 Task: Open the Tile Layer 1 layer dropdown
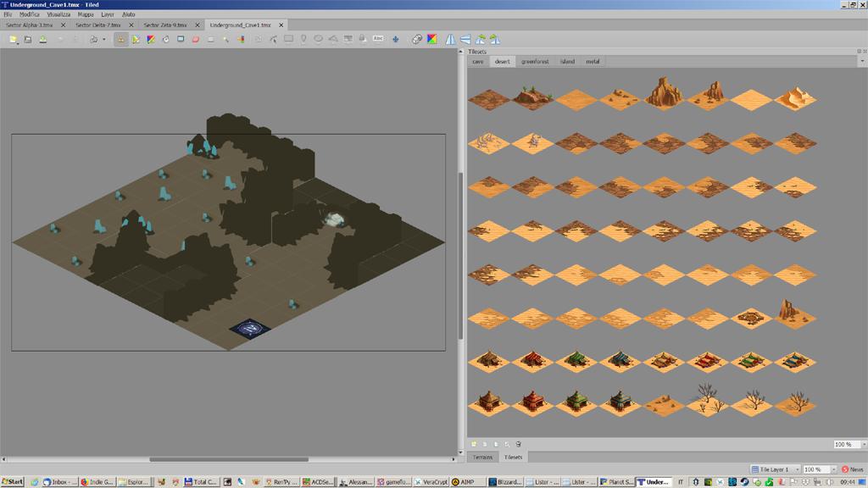[x=775, y=469]
